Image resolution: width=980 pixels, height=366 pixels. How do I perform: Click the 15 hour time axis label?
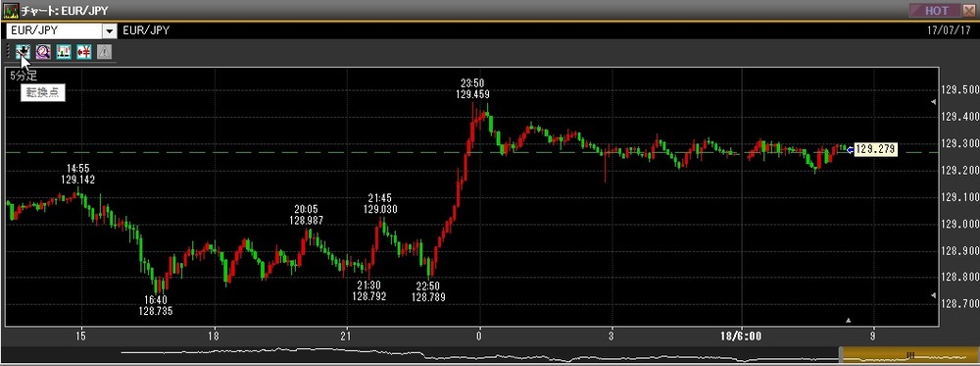(80, 336)
